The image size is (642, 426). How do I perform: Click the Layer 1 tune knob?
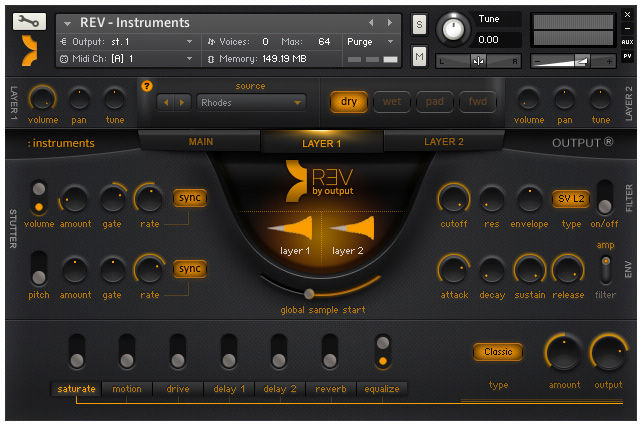tap(115, 99)
